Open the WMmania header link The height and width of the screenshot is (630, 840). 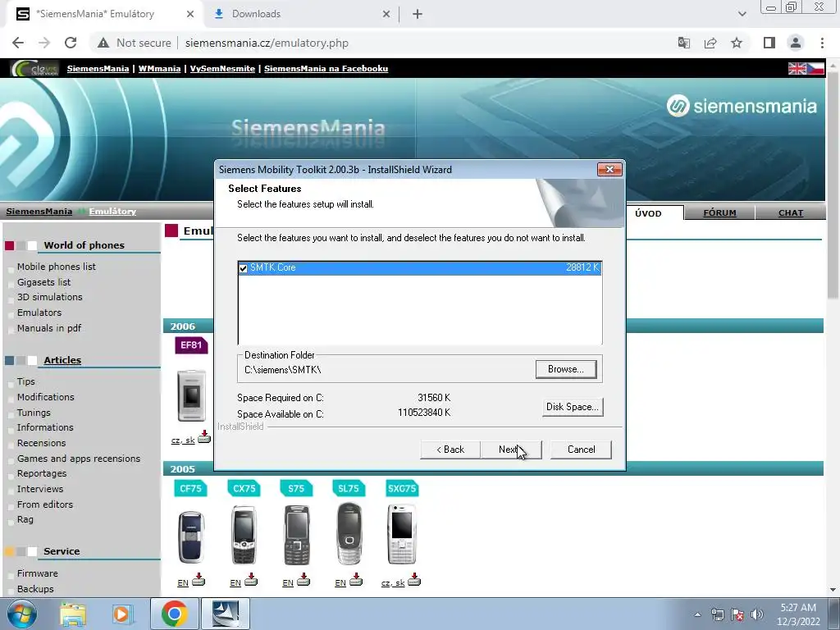[159, 69]
